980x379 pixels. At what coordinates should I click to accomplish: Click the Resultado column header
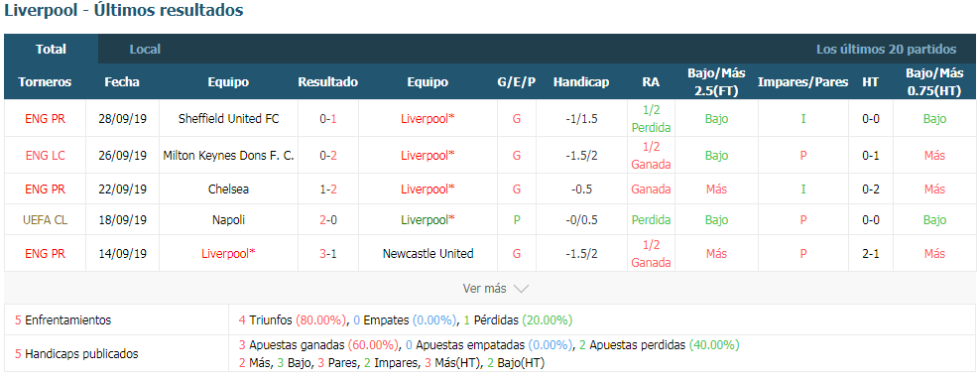328,82
